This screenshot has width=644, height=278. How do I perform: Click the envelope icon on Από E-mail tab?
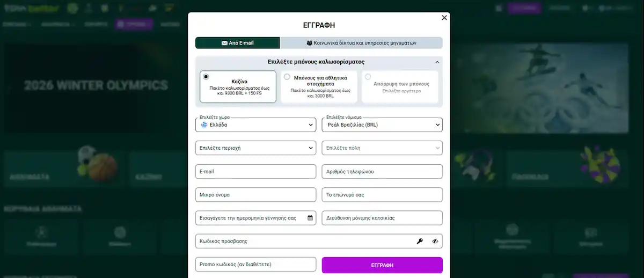tap(224, 43)
